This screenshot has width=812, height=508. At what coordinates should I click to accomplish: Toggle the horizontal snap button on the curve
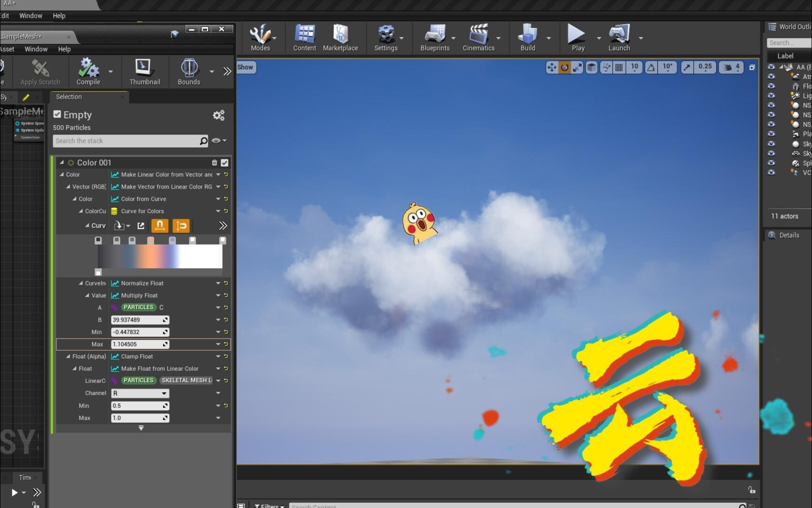tap(160, 226)
